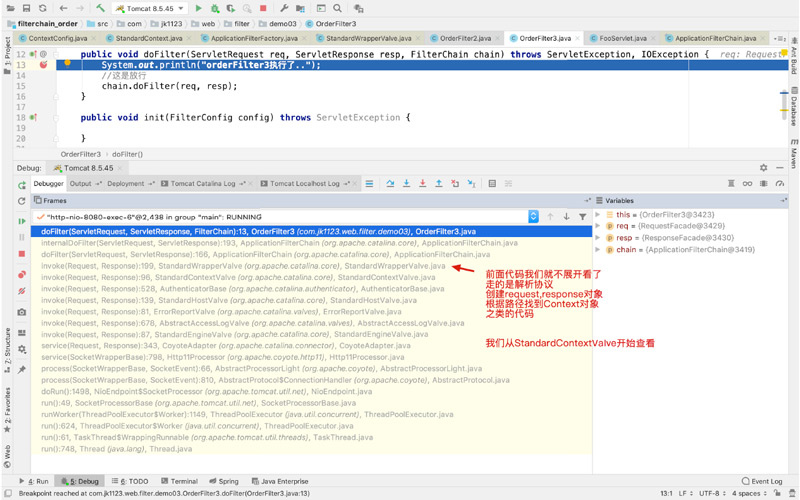Select the internalDoFilter:193 stack frame
The width and height of the screenshot is (800, 500).
coord(311,243)
